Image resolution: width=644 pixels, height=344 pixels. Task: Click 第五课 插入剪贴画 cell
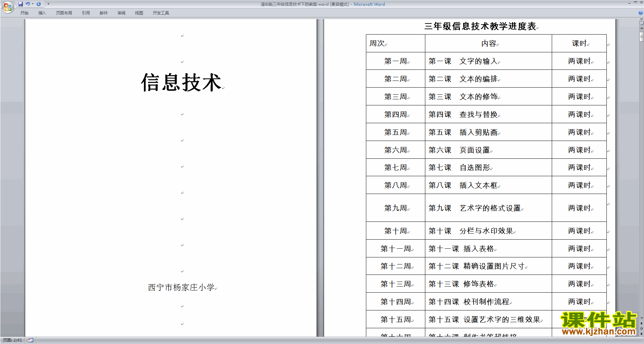(x=488, y=132)
